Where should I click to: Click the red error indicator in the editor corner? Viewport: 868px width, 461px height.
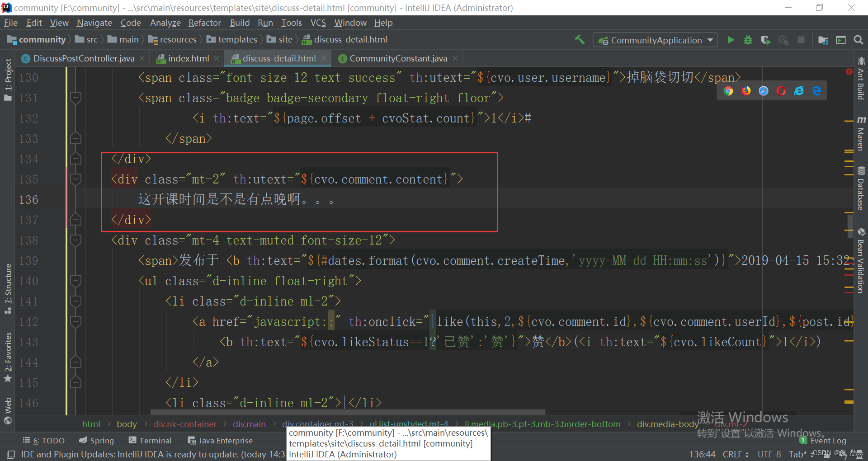[x=849, y=71]
